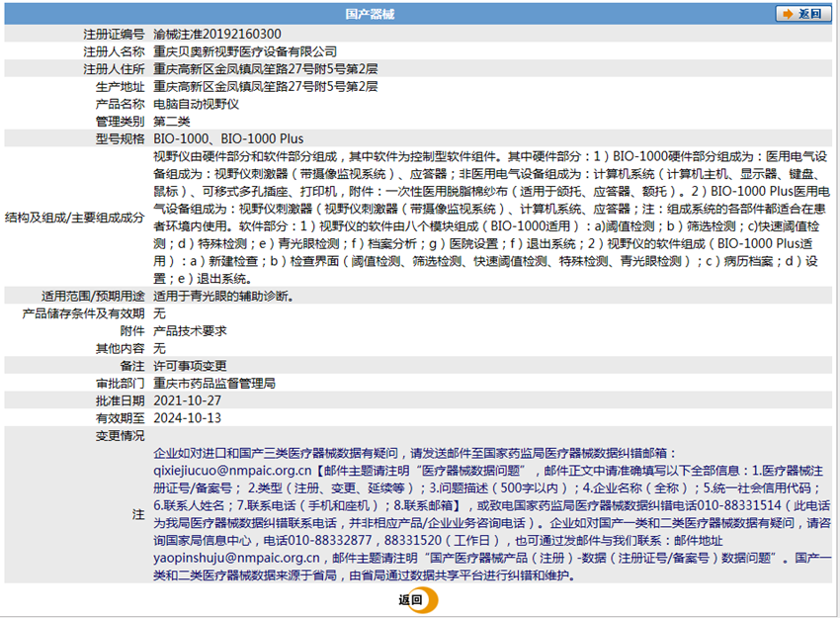Click the email qixiejiucuo@nmpaic.org.cn in note
Image resolution: width=840 pixels, height=618 pixels.
232,471
